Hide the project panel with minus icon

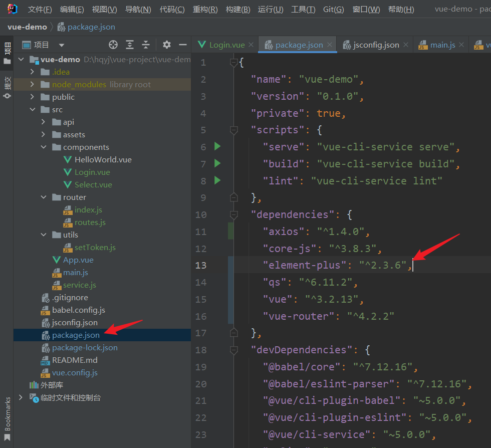pos(182,45)
